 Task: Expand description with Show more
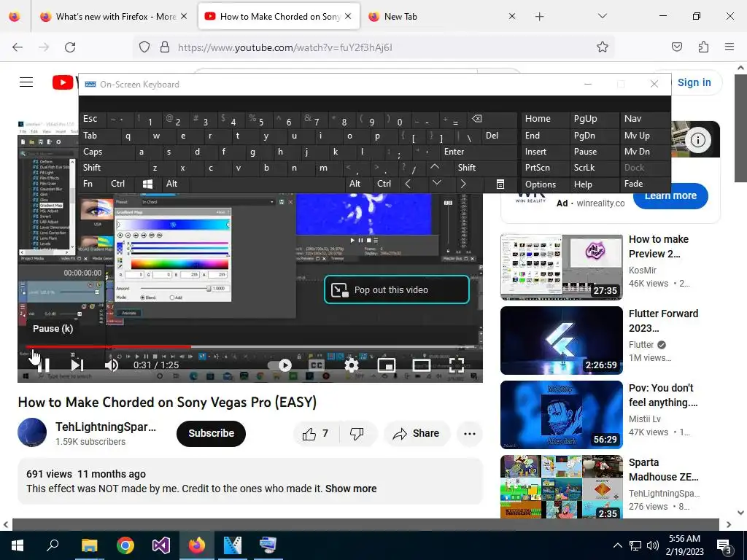pos(351,489)
